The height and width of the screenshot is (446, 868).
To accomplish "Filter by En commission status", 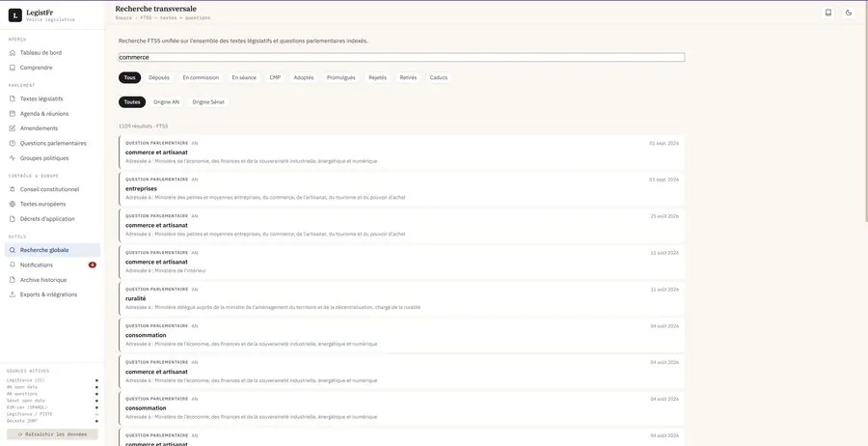I will (x=201, y=78).
